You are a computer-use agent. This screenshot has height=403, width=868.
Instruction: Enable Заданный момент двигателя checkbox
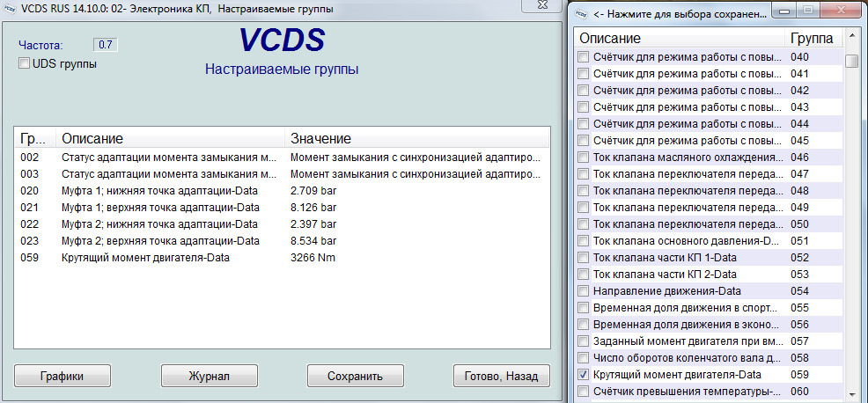584,341
